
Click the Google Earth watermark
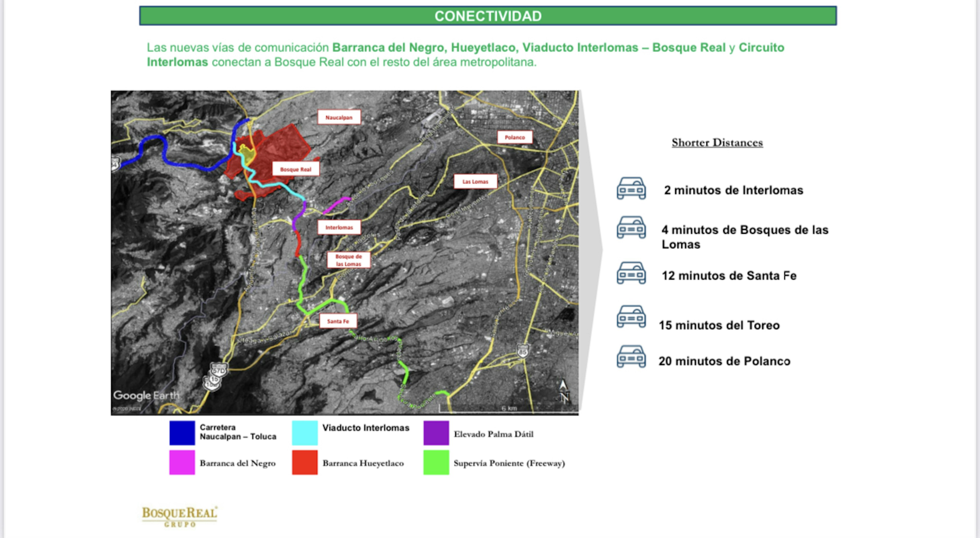[x=146, y=396]
